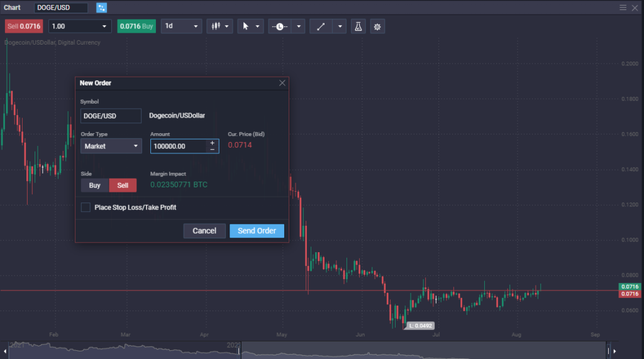Open chart settings gear icon
This screenshot has height=359, width=644.
(x=377, y=26)
